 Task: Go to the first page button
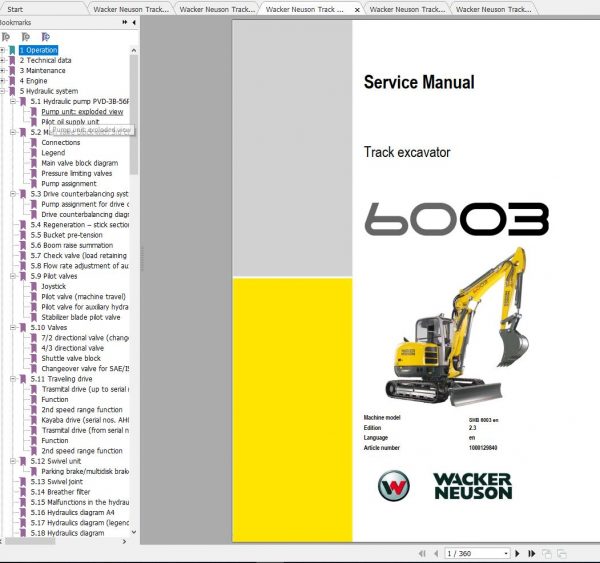(x=422, y=553)
